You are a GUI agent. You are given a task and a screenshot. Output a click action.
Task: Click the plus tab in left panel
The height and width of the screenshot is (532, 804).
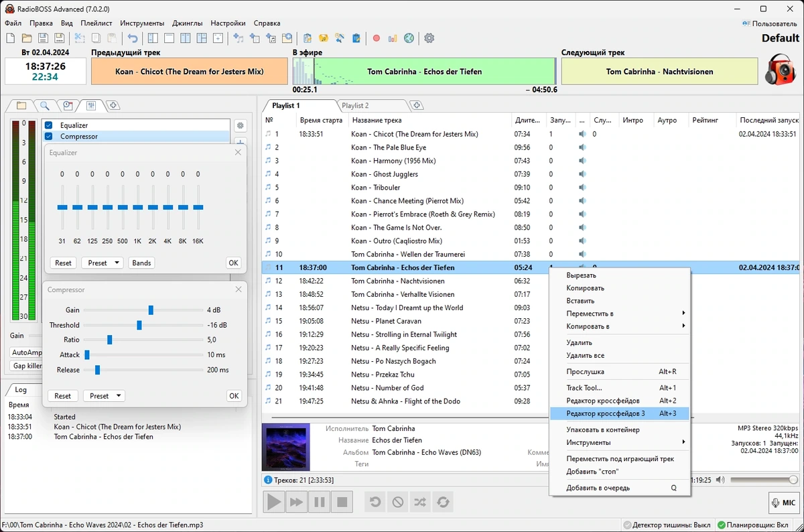tap(113, 105)
